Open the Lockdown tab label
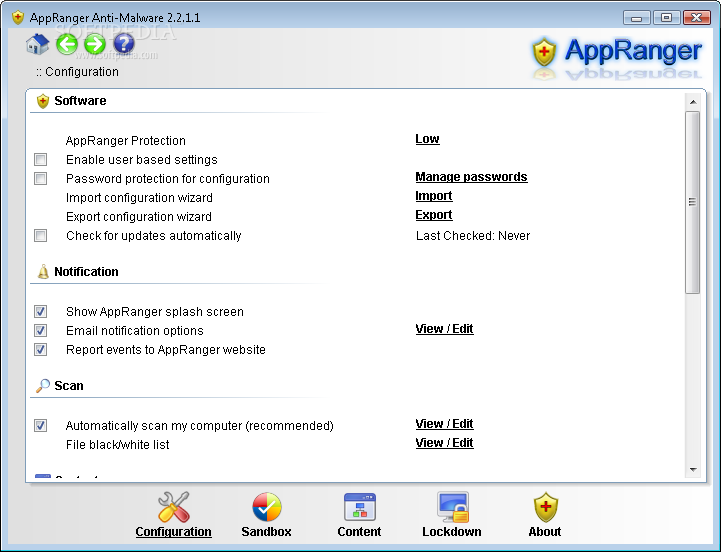This screenshot has height=552, width=721. click(452, 532)
